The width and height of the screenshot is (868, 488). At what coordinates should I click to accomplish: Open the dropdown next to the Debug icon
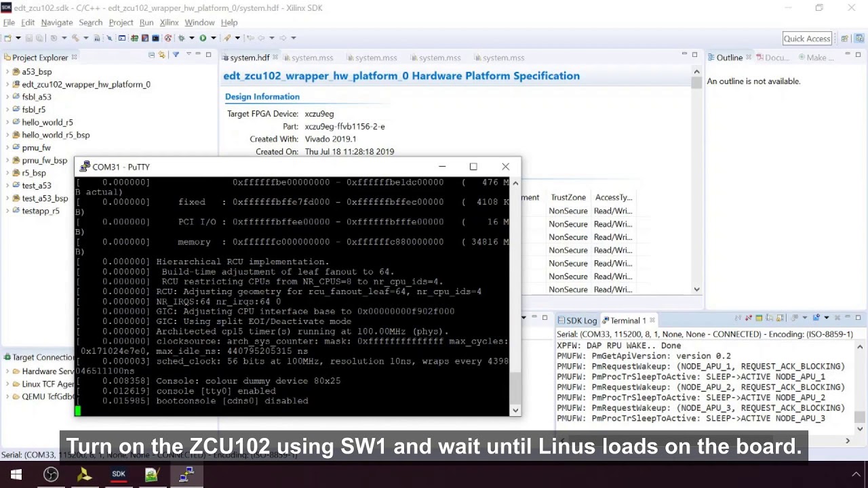click(192, 38)
